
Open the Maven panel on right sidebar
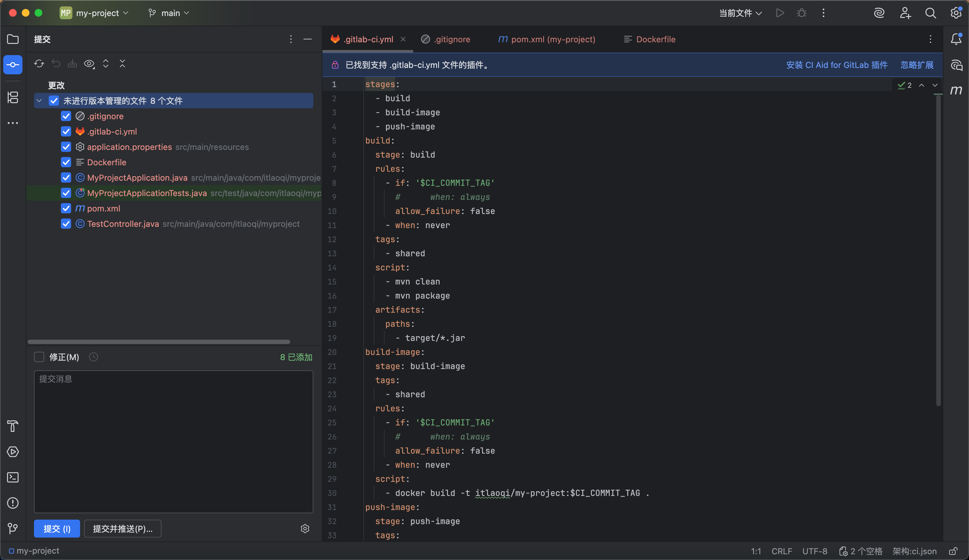coord(956,90)
